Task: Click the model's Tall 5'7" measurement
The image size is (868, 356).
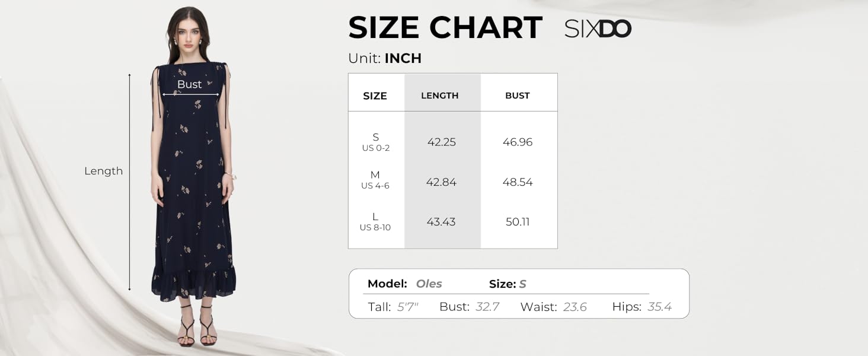Action: [393, 307]
